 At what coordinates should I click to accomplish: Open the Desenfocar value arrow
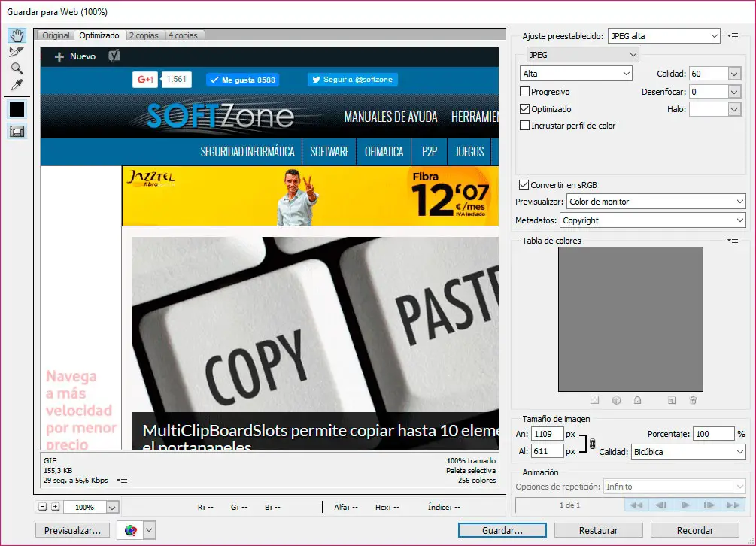coord(734,92)
